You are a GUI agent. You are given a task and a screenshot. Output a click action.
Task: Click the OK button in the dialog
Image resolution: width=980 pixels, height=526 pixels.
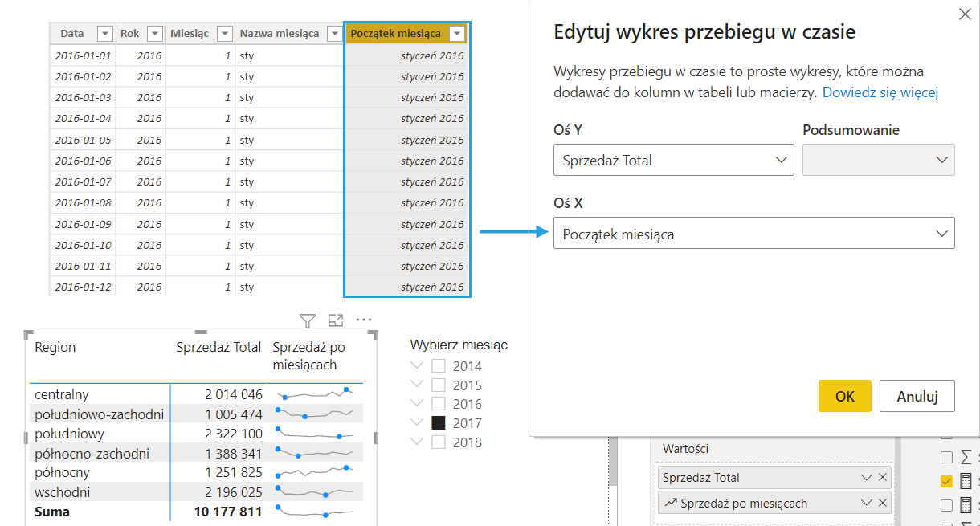844,396
